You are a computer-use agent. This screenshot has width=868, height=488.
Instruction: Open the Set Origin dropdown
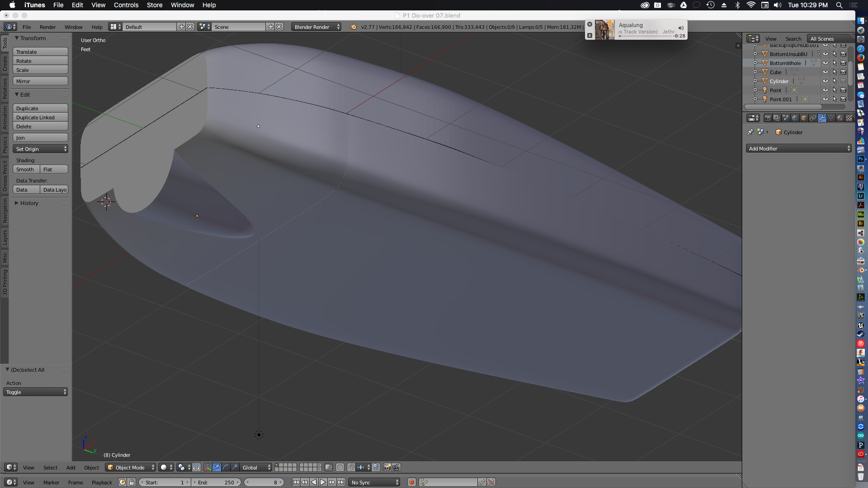point(40,149)
